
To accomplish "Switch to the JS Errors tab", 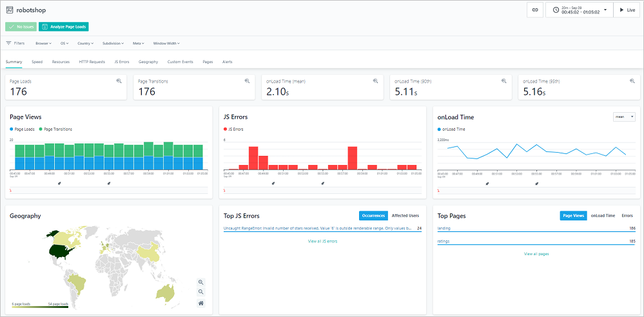I will (x=122, y=62).
